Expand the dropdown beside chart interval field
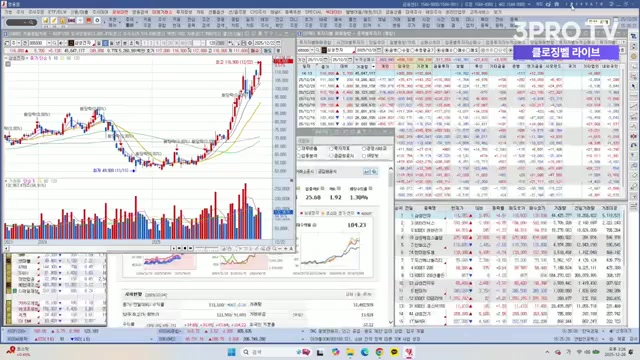640x360 pixels. (x=203, y=43)
